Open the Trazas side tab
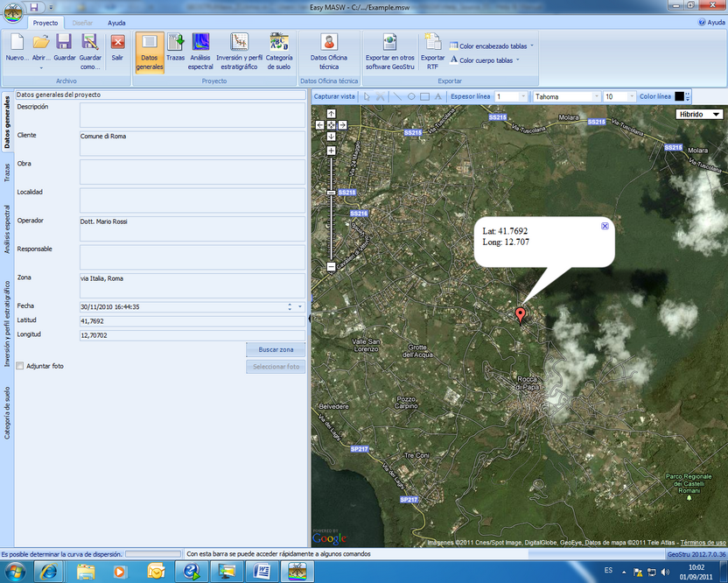Viewport: 728px width, 583px height. click(7, 172)
